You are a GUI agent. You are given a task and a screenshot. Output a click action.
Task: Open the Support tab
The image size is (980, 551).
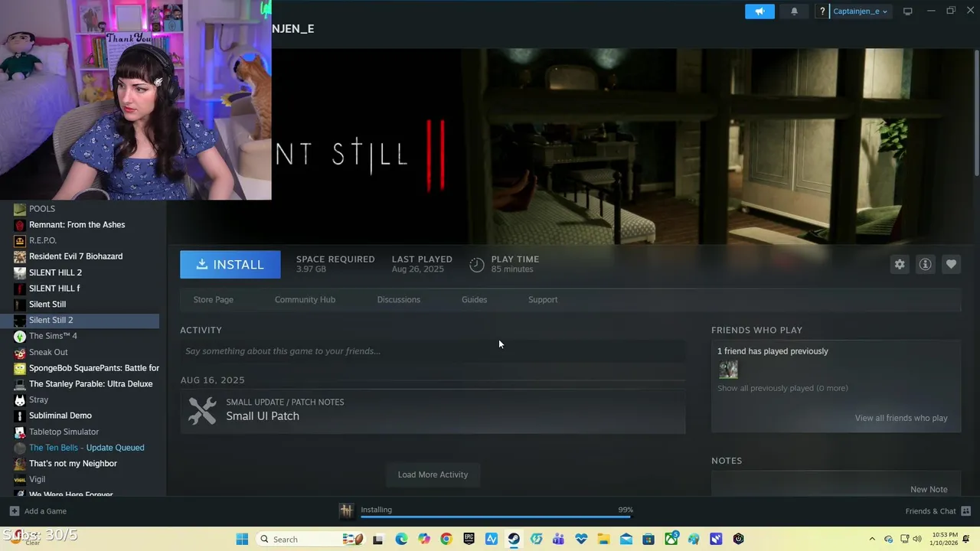543,299
